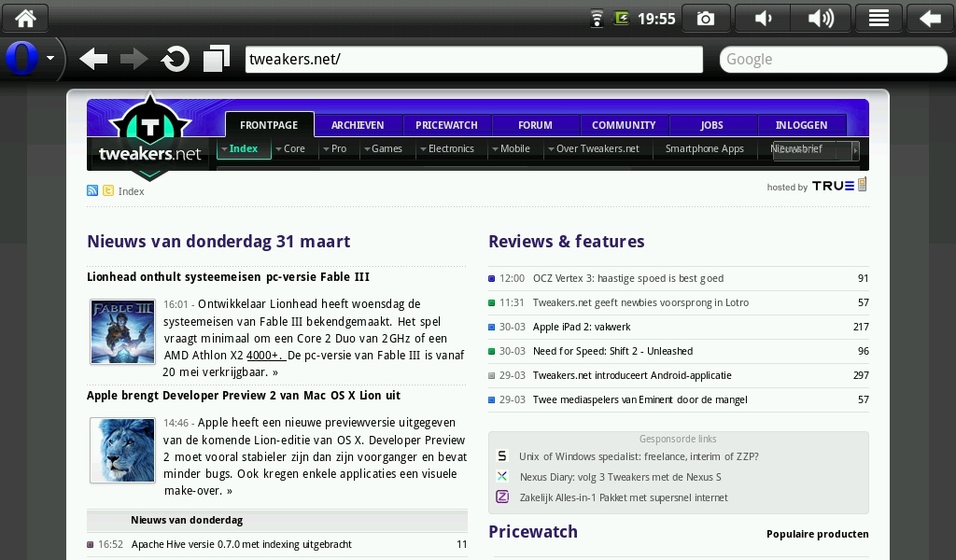Check the Wi-Fi status icon
The height and width of the screenshot is (560, 956).
597,19
